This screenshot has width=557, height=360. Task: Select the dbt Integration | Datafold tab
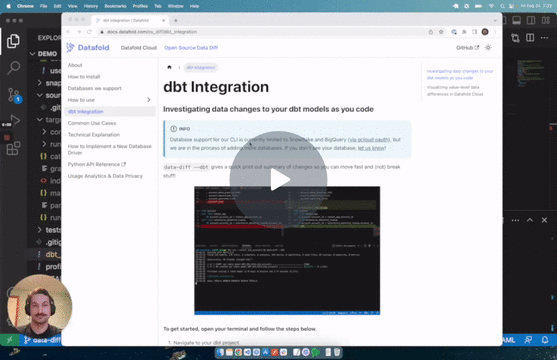click(x=130, y=20)
